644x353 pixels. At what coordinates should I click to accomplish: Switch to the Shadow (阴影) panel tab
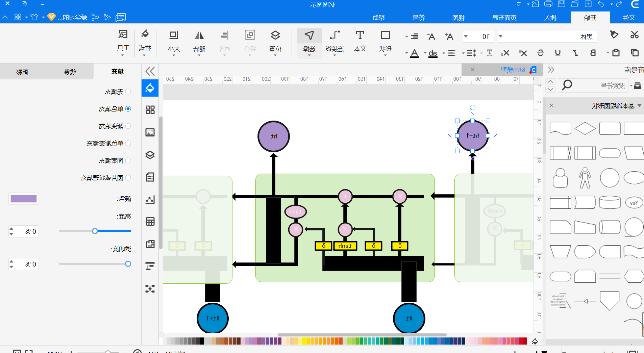tap(22, 72)
